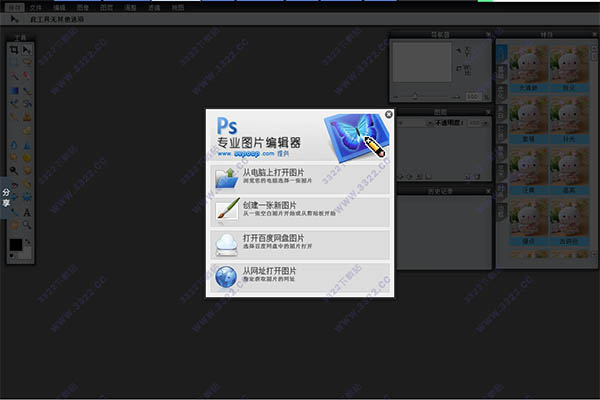The image size is (600, 400).
Task: Choose 打开百度网盘图片 option
Action: 300,244
